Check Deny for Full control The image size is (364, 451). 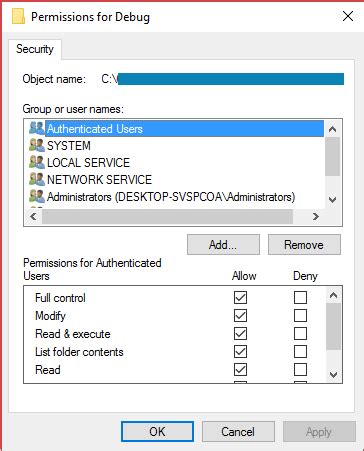300,297
